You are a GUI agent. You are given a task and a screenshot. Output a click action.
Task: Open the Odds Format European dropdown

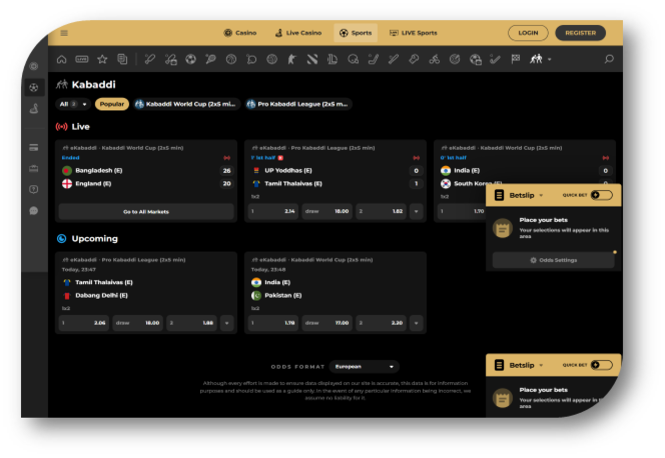tap(364, 367)
